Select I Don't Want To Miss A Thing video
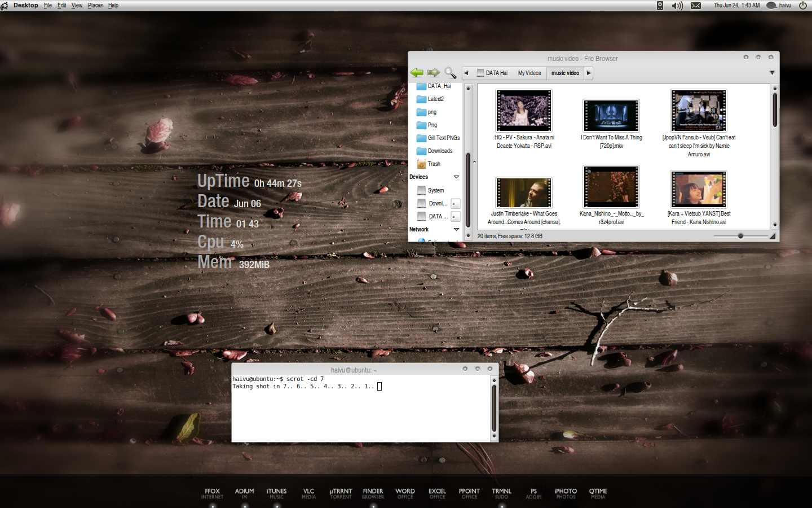 [x=611, y=115]
